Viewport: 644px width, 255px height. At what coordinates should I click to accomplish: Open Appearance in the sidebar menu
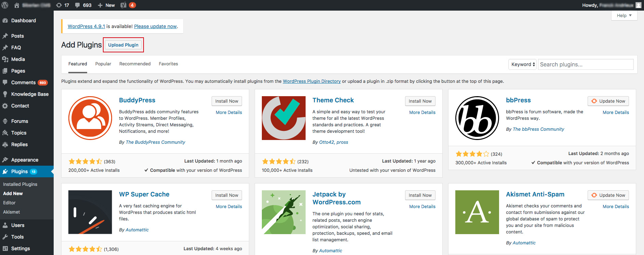pos(25,160)
